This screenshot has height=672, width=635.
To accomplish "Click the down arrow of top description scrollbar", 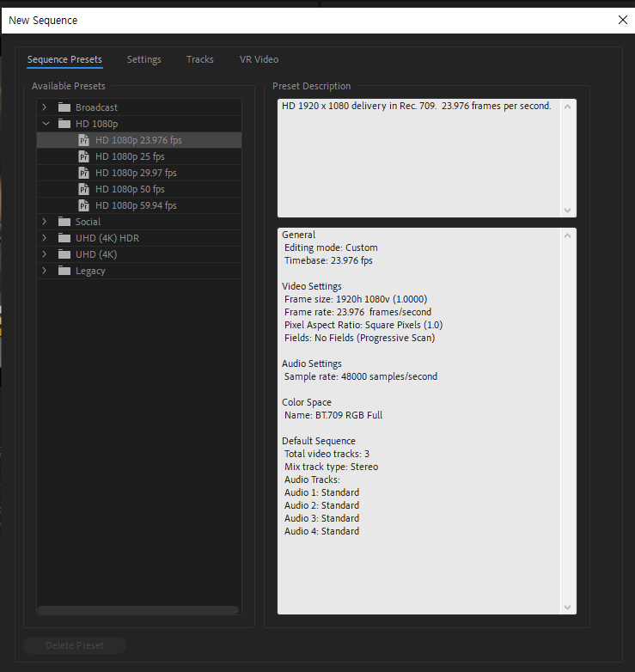I will click(x=568, y=211).
